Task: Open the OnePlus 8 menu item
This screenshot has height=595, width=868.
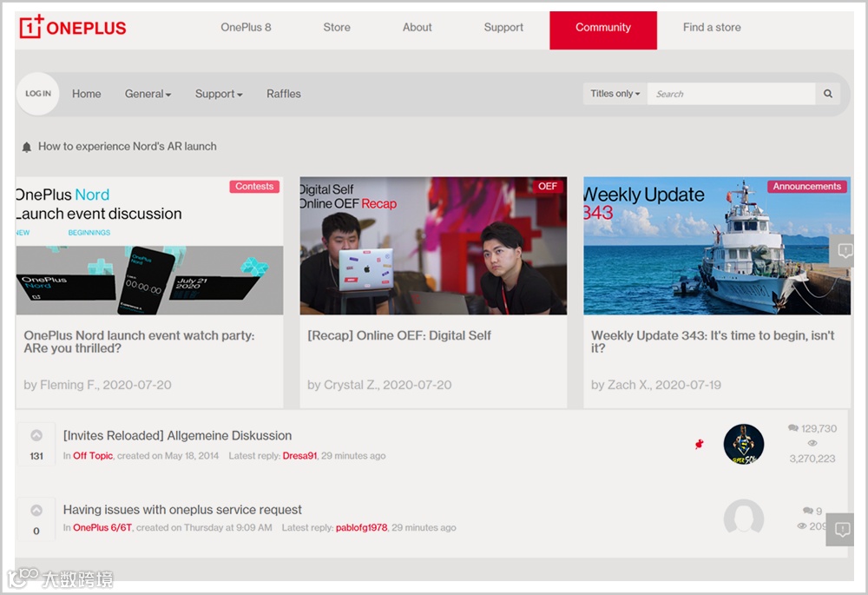Action: tap(246, 27)
